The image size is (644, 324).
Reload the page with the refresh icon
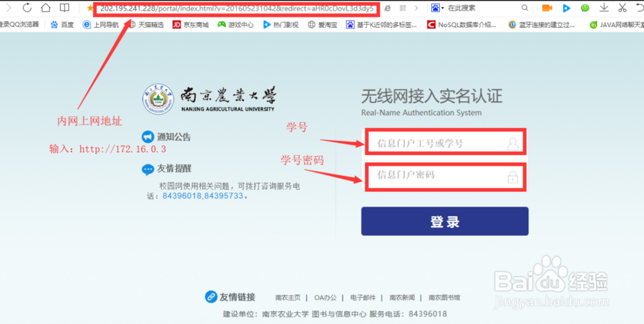(x=27, y=7)
